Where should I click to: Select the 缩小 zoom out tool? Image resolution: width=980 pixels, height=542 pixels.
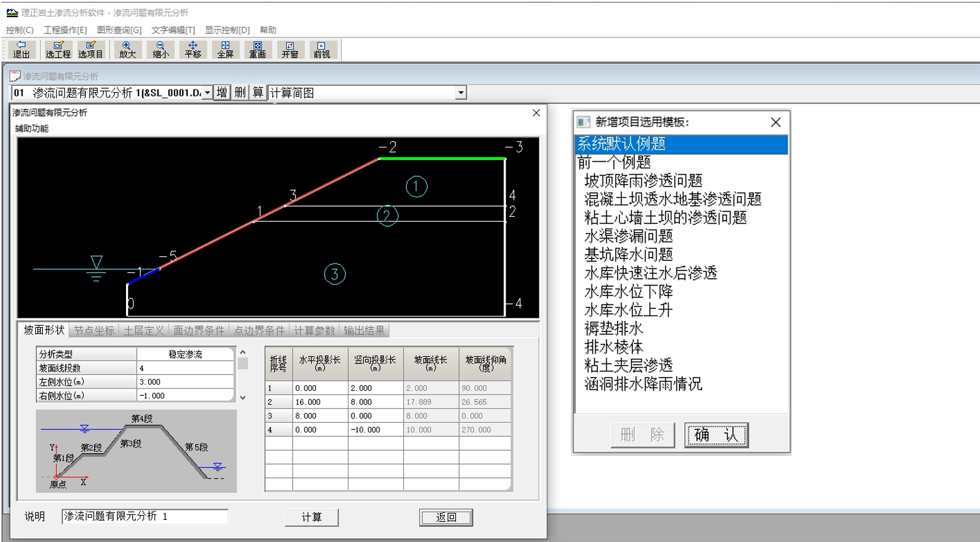point(160,50)
